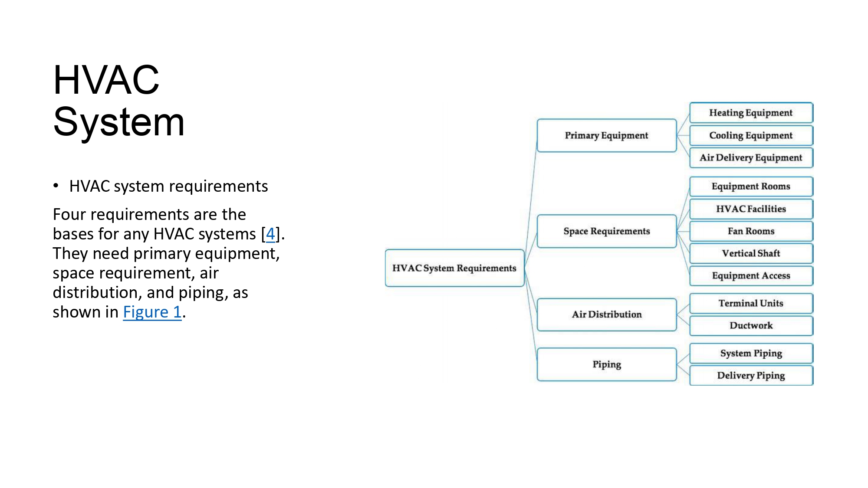Click the Cooling Equipment leaf node
This screenshot has width=868, height=488.
click(x=751, y=135)
